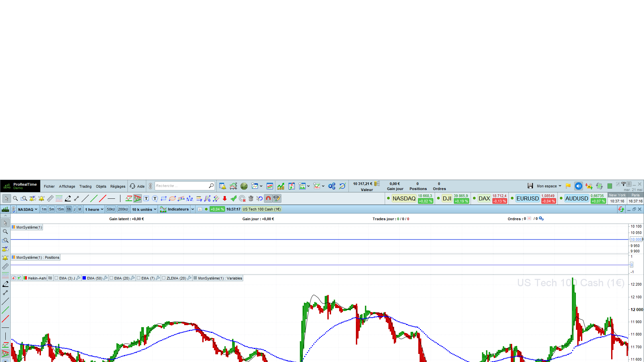This screenshot has width=644, height=362.
Task: Select the text box tool
Action: tap(146, 198)
